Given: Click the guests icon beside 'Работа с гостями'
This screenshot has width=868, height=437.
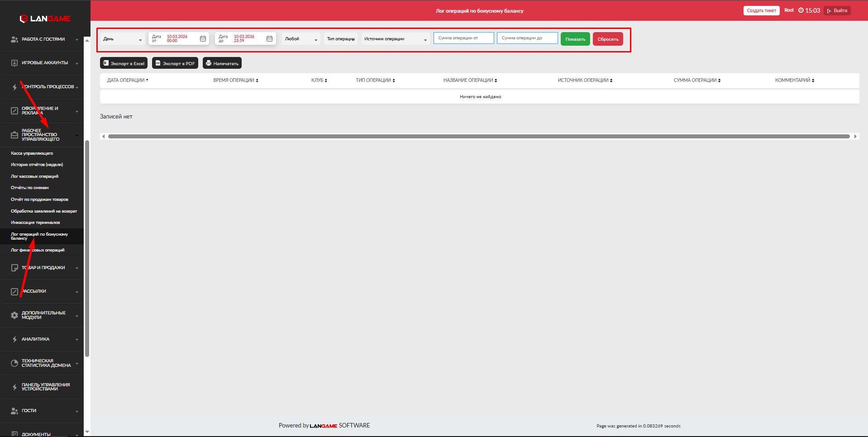Looking at the screenshot, I should pos(14,39).
